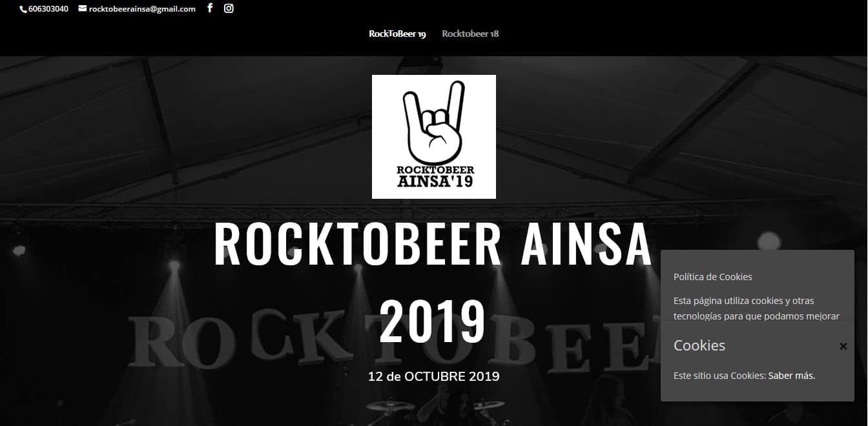Viewport: 868px width, 426px height.
Task: Click the phone handset icon
Action: pyautogui.click(x=23, y=9)
